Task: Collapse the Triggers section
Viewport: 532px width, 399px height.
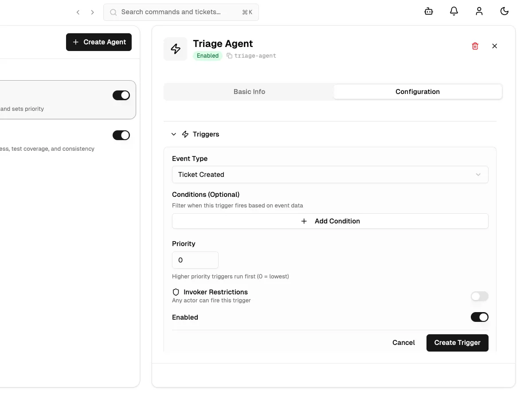Action: (173, 134)
